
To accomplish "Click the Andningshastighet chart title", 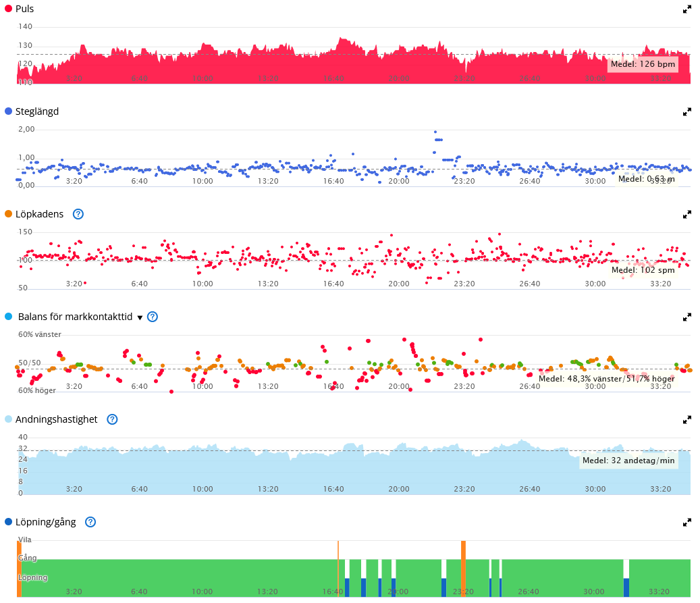I will (x=56, y=419).
